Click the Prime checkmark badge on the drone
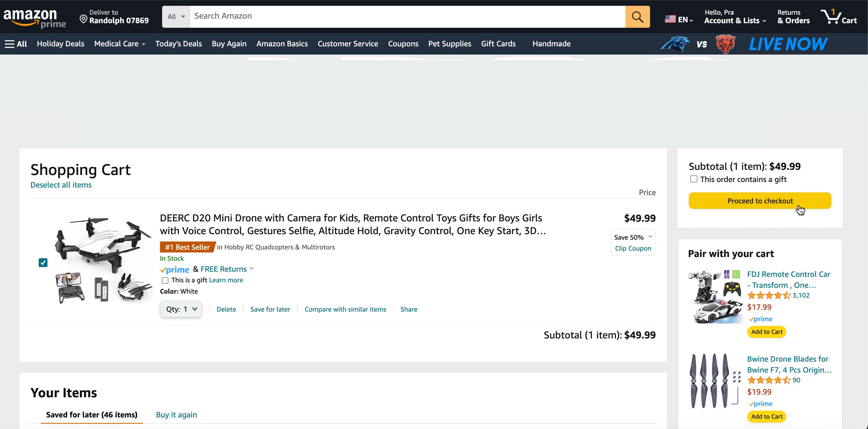This screenshot has height=429, width=868. tap(174, 269)
